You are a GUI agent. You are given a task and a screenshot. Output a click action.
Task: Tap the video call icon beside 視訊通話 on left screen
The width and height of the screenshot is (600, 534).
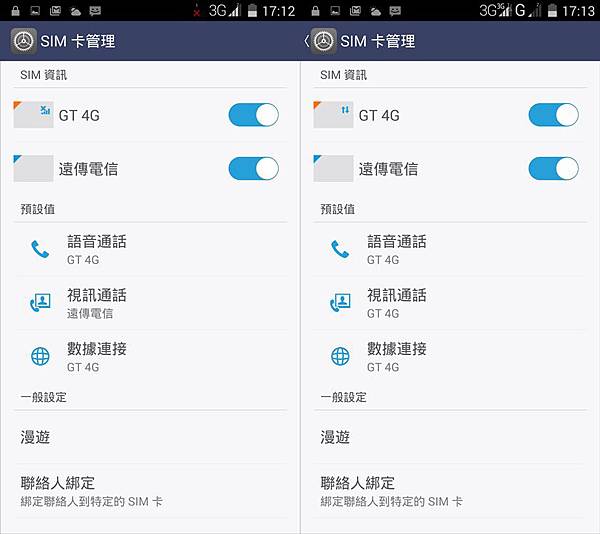40,303
